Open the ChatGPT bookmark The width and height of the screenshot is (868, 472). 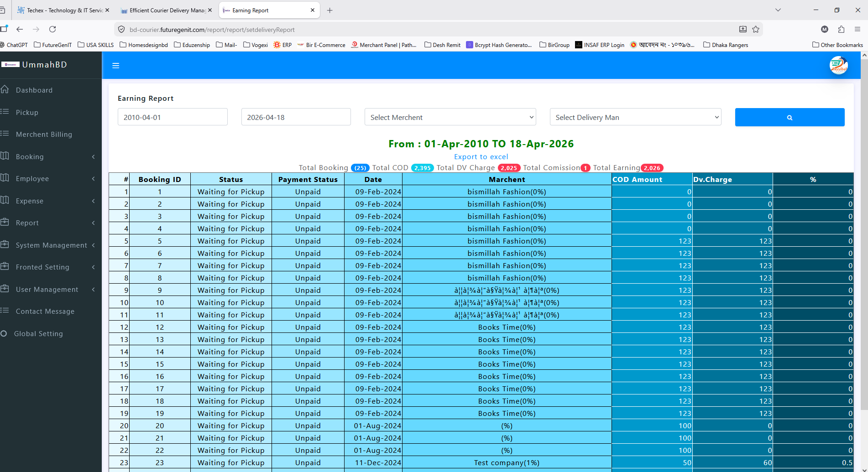point(14,45)
